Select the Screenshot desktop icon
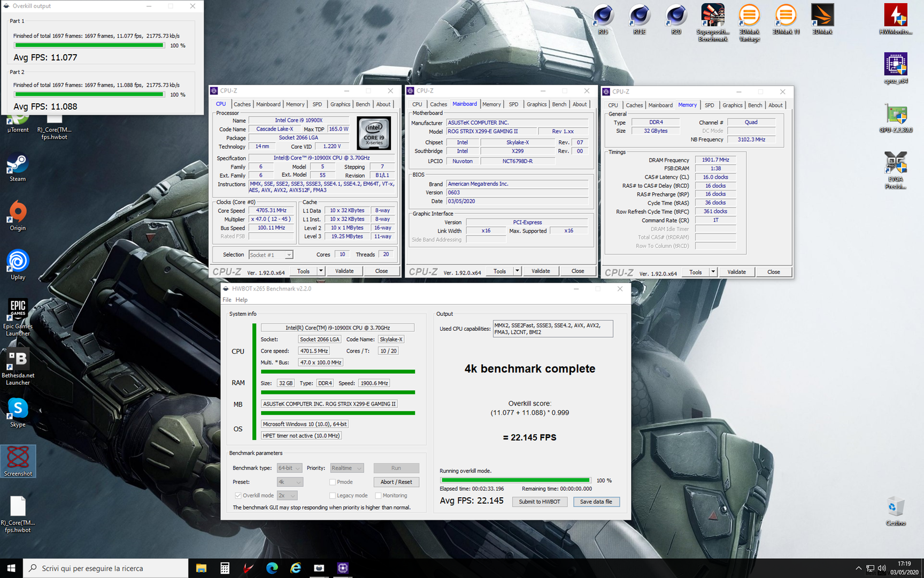Screen dimensions: 924x578 (18, 461)
